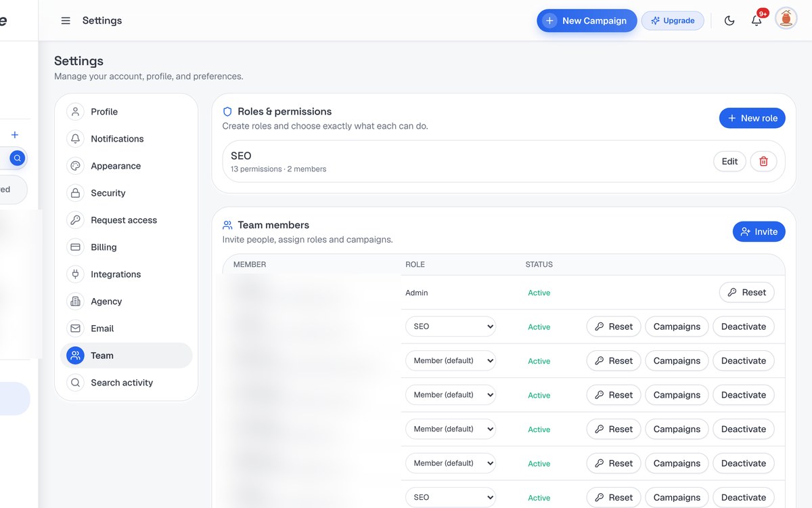Screen dimensions: 812x508
Task: Click the STATUS column header
Action: (x=539, y=264)
